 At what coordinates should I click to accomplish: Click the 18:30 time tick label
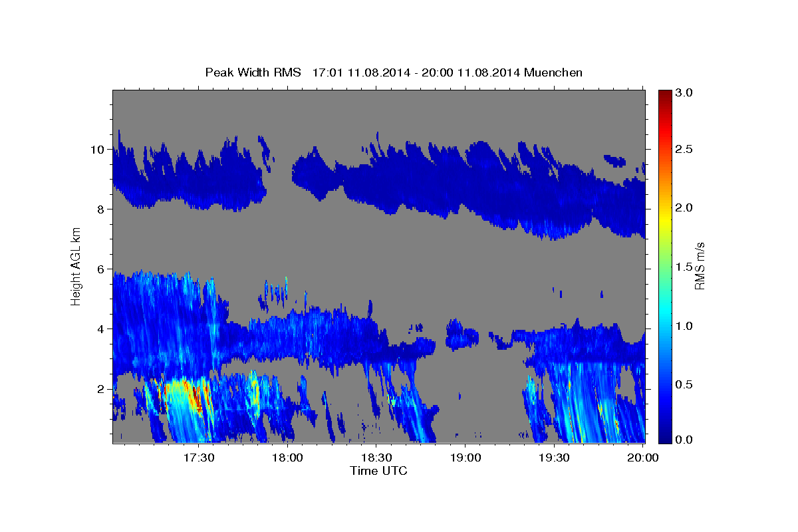click(376, 458)
